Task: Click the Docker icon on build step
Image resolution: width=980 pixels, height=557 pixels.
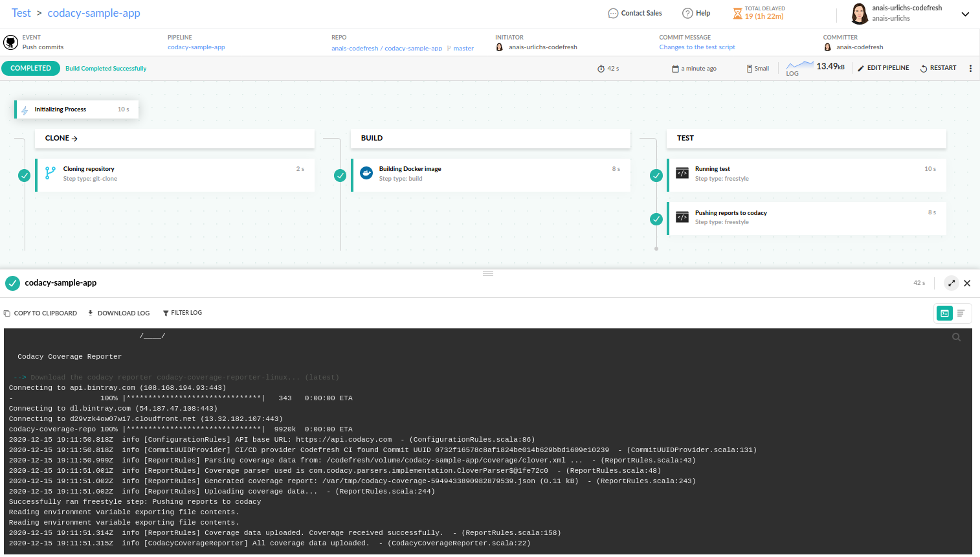Action: point(366,173)
